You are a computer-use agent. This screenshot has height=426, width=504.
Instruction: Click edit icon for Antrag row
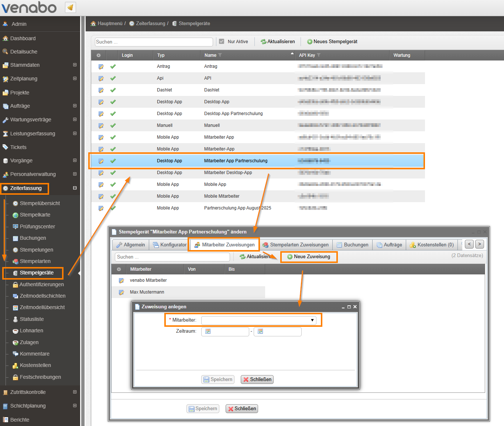point(101,67)
